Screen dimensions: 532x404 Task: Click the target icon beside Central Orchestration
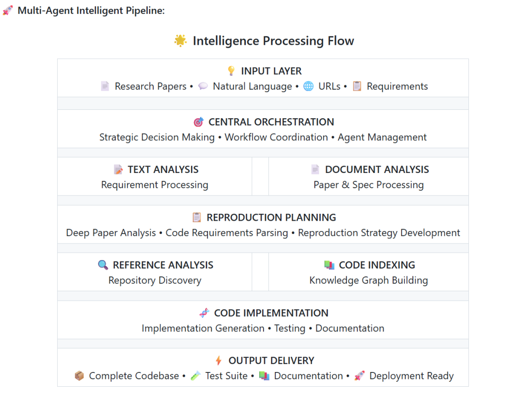[x=199, y=122]
